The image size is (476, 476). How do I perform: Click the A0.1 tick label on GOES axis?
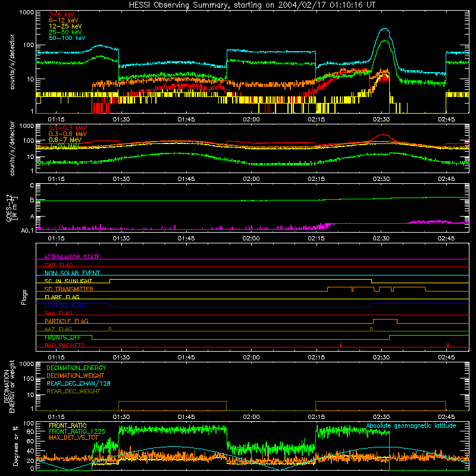(x=27, y=230)
